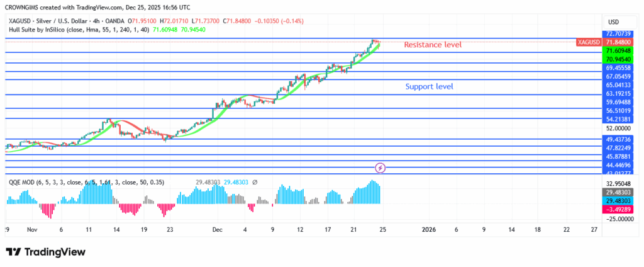Click the high value H72.01710
This screenshot has width=644, height=267.
point(174,21)
